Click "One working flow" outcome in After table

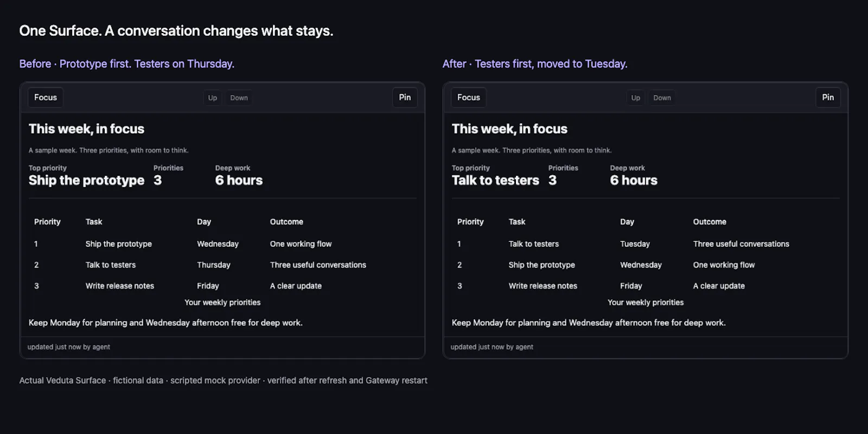[x=724, y=265]
